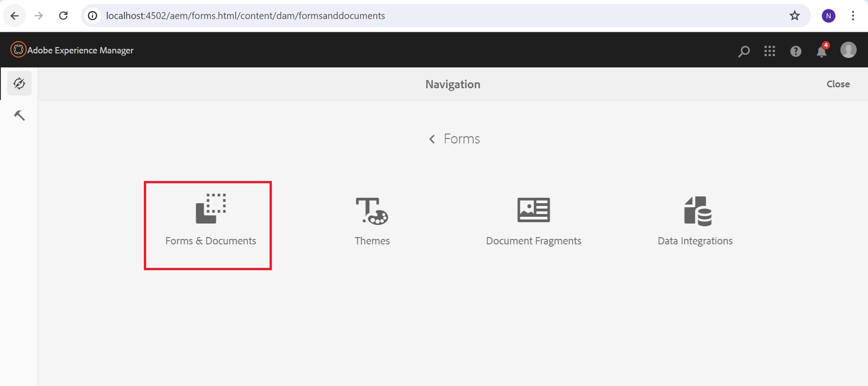Click the Themes label
868x386 pixels.
tap(372, 241)
